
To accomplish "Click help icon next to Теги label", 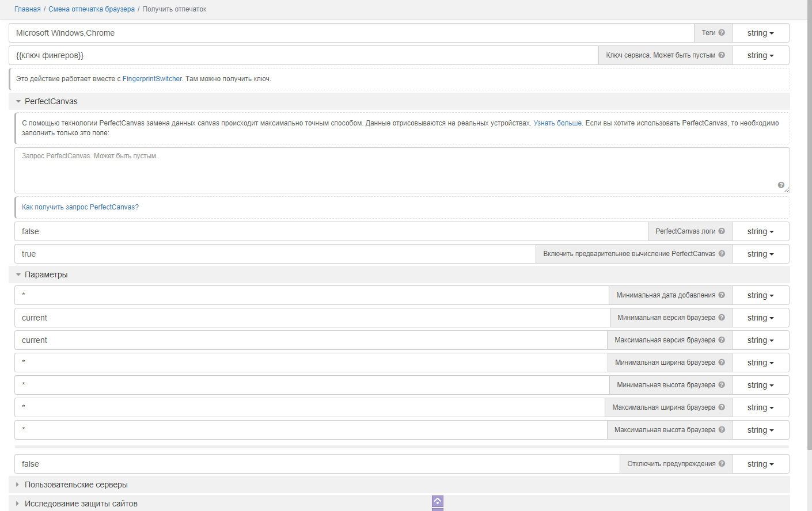I will (722, 33).
